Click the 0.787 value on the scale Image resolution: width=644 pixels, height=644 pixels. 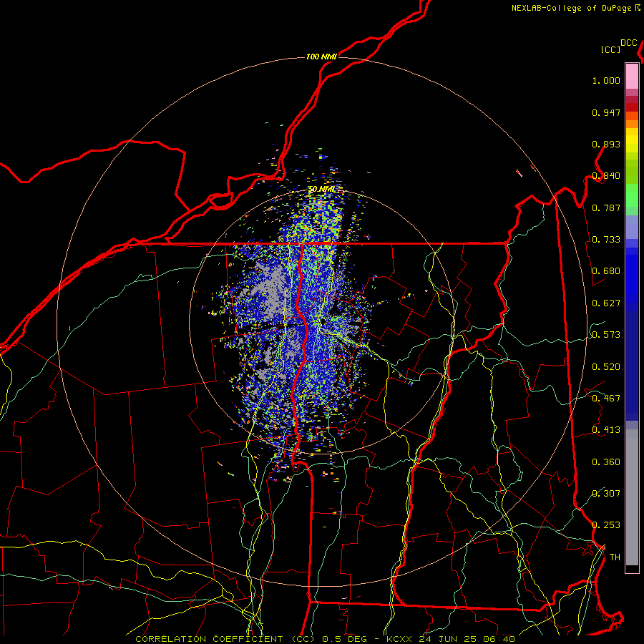[606, 208]
